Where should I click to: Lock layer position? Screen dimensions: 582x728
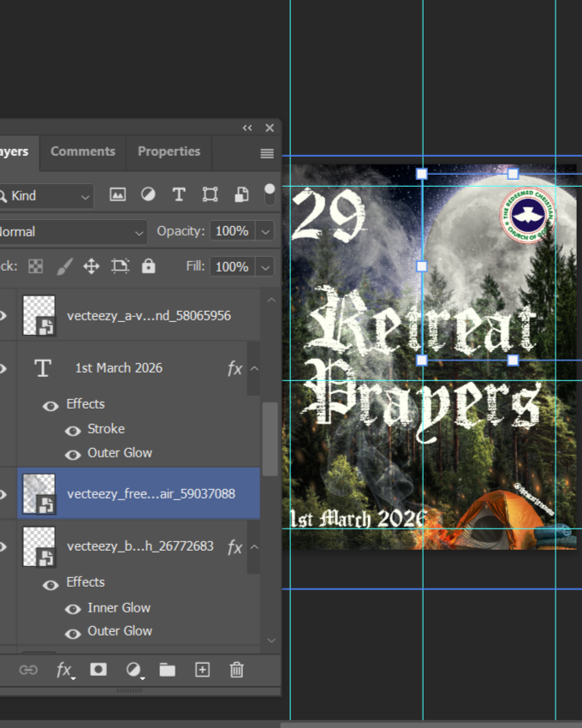tap(91, 266)
